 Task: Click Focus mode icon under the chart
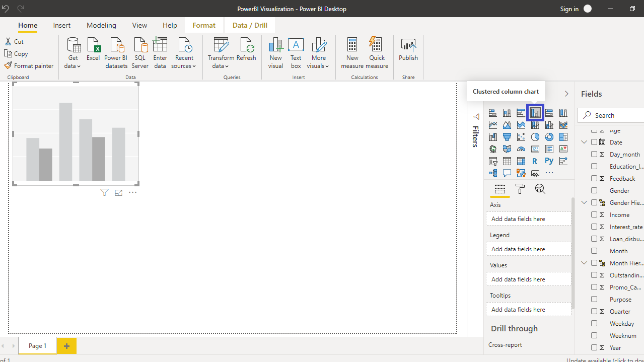click(x=118, y=192)
